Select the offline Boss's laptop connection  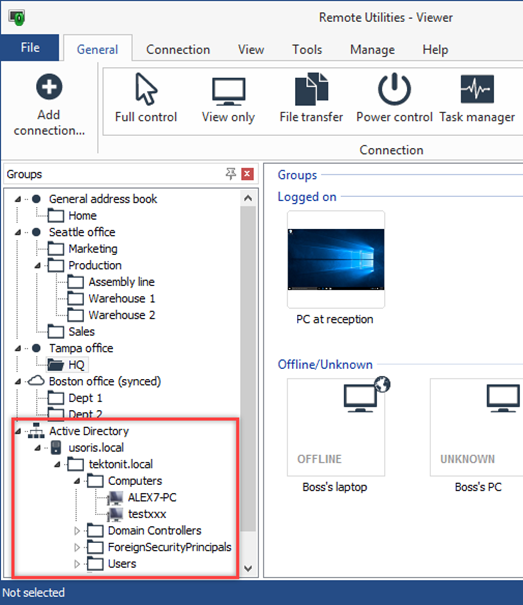pyautogui.click(x=335, y=427)
